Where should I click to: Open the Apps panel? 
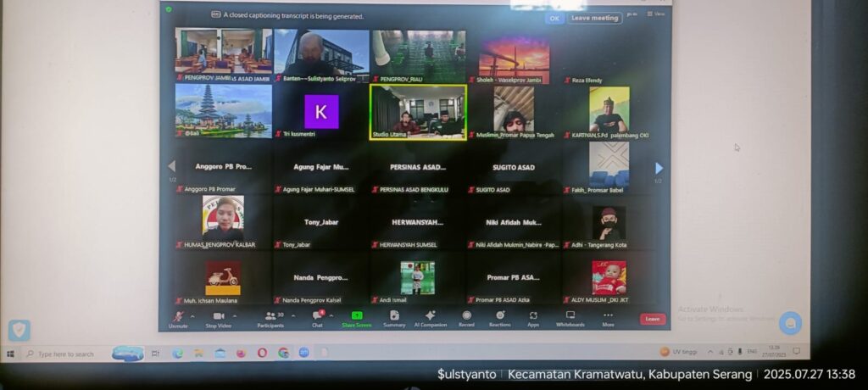(x=533, y=317)
